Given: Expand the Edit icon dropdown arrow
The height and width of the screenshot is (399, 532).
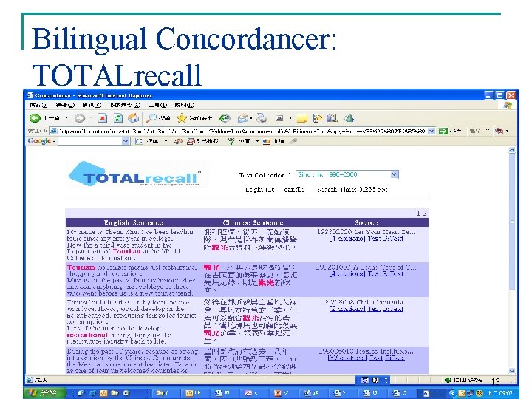Looking at the screenshot, I should coord(290,118).
